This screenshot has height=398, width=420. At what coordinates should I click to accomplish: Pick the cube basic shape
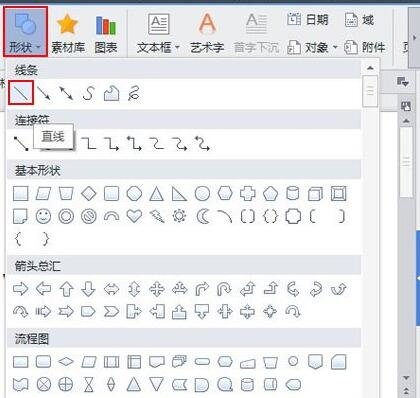tap(315, 194)
